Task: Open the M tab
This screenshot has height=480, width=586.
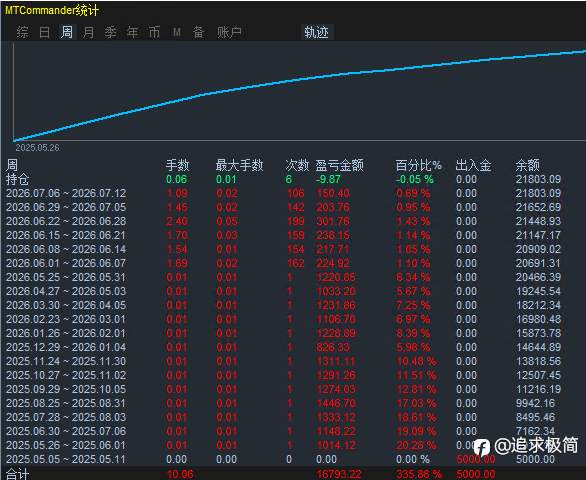Action: (x=177, y=33)
